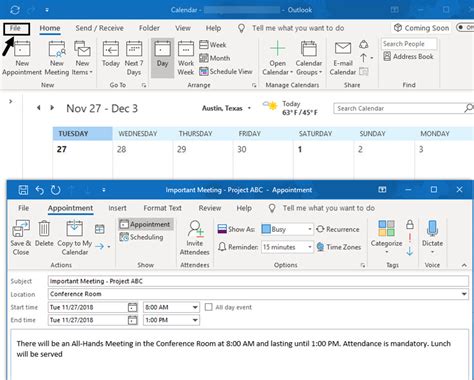Go to next week arrow
The image size is (474, 380).
(x=52, y=108)
